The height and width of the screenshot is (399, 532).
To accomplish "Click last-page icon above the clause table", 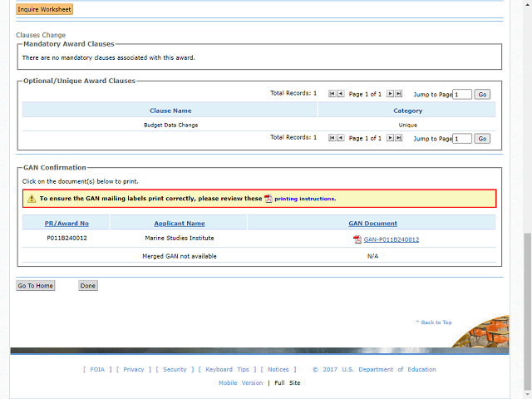I will pos(399,94).
